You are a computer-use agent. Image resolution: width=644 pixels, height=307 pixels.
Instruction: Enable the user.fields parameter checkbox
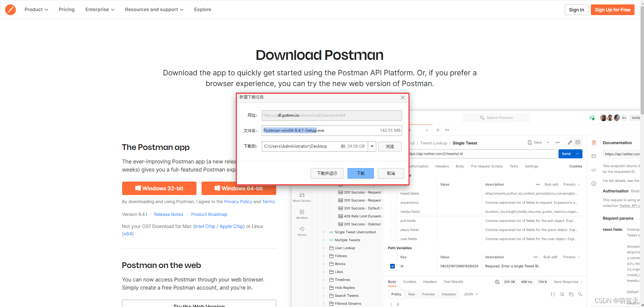[392, 239]
